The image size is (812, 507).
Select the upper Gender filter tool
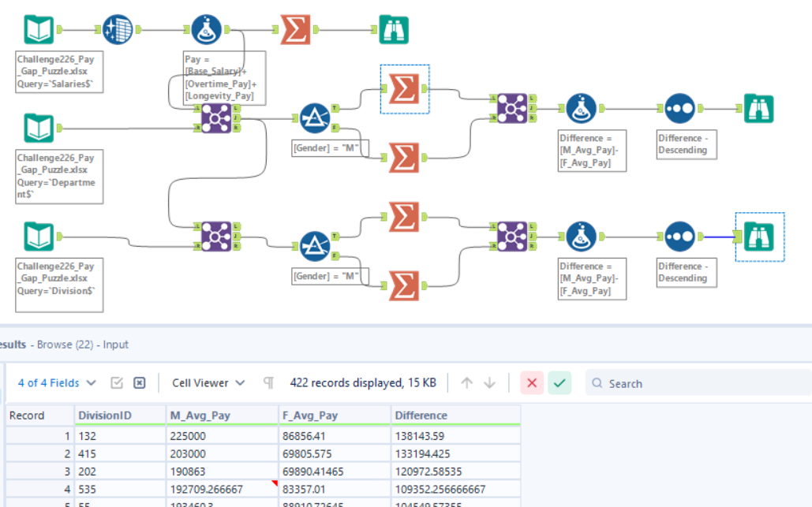[x=315, y=118]
